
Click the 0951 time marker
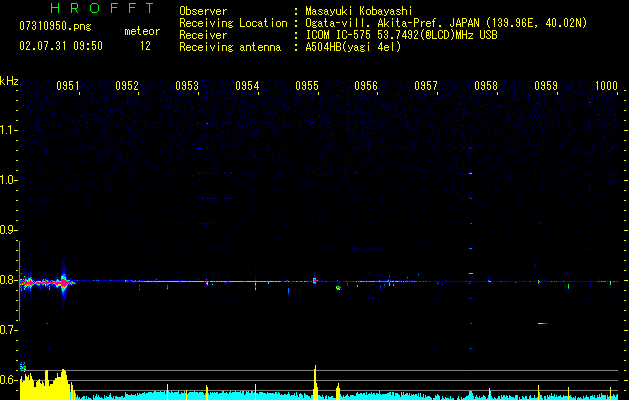click(67, 86)
